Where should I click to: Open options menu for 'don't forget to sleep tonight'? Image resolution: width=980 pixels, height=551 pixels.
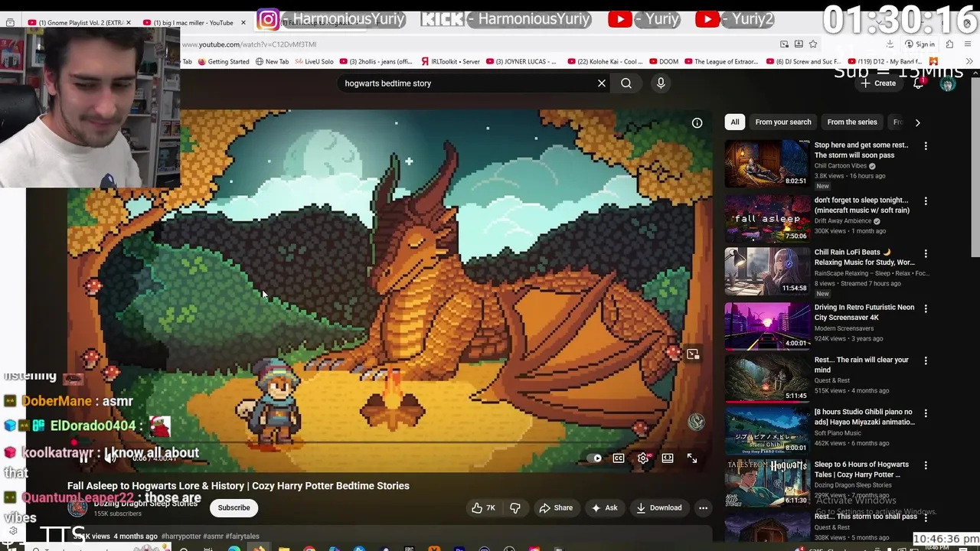click(926, 201)
